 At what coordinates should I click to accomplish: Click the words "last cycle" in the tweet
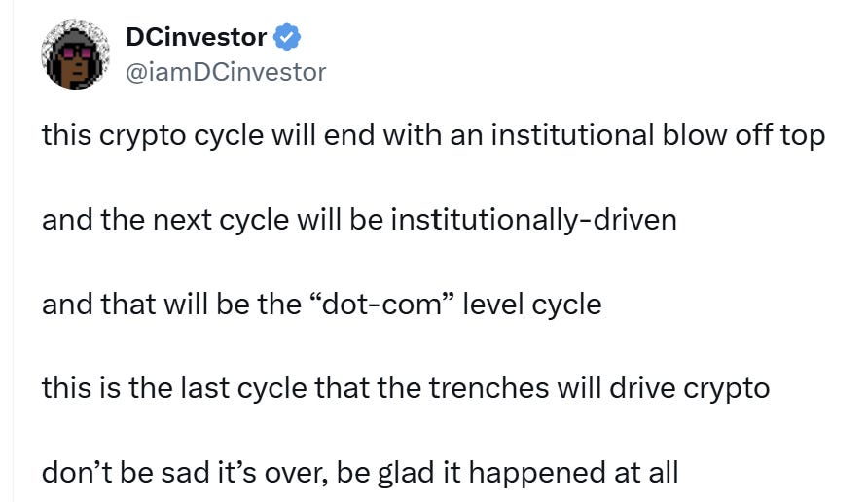click(x=247, y=388)
